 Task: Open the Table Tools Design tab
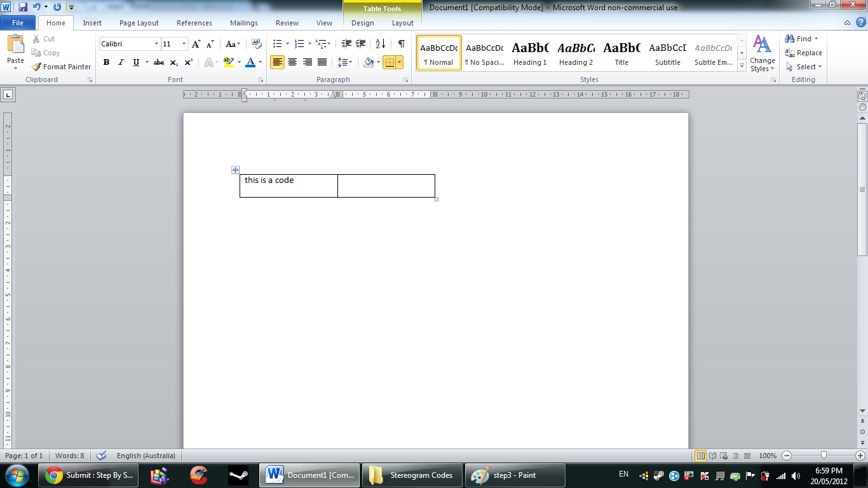(362, 23)
